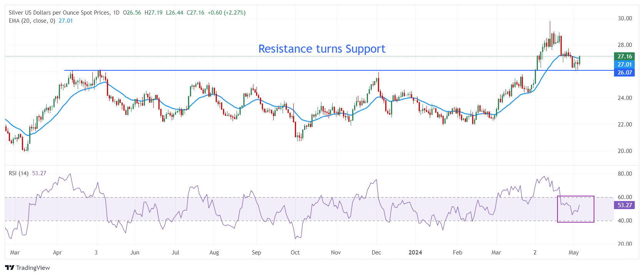
Task: Click the Resistance turns Support annotation text
Action: click(x=321, y=49)
